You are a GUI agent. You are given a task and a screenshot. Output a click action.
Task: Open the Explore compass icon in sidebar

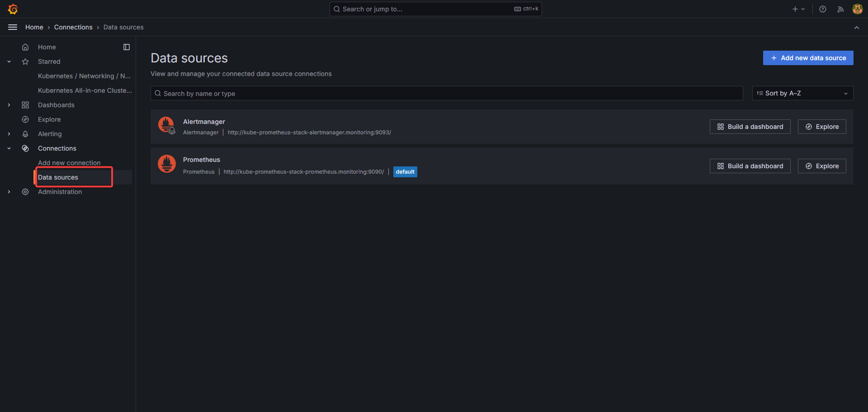point(25,119)
